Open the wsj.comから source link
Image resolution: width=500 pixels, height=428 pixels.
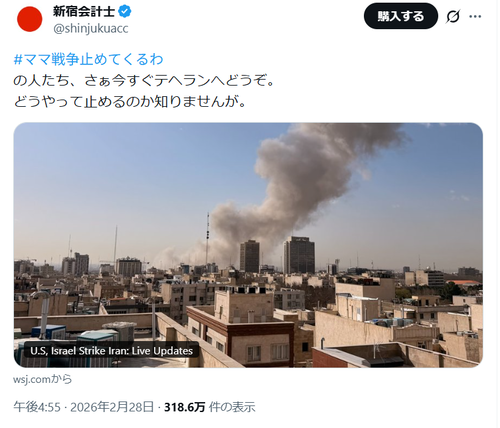42,379
